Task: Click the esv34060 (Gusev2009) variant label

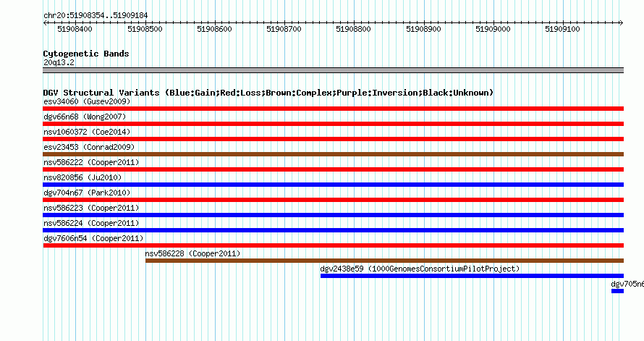Action: pos(87,101)
